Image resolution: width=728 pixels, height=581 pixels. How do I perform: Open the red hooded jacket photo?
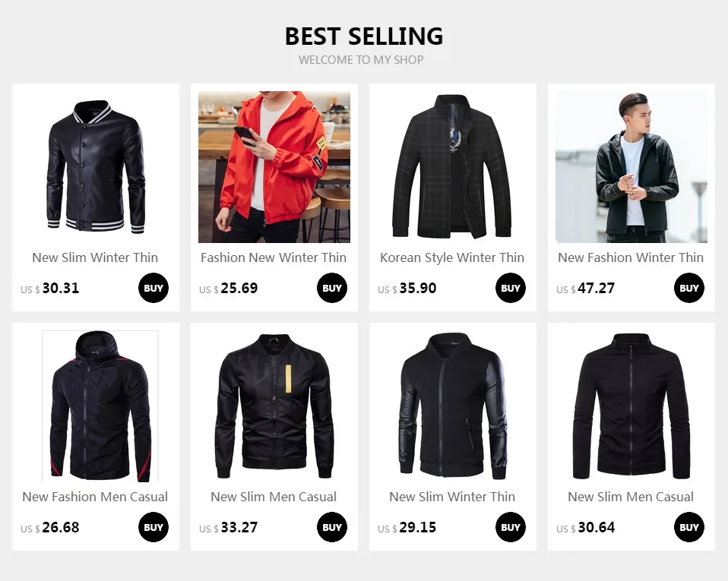point(274,167)
